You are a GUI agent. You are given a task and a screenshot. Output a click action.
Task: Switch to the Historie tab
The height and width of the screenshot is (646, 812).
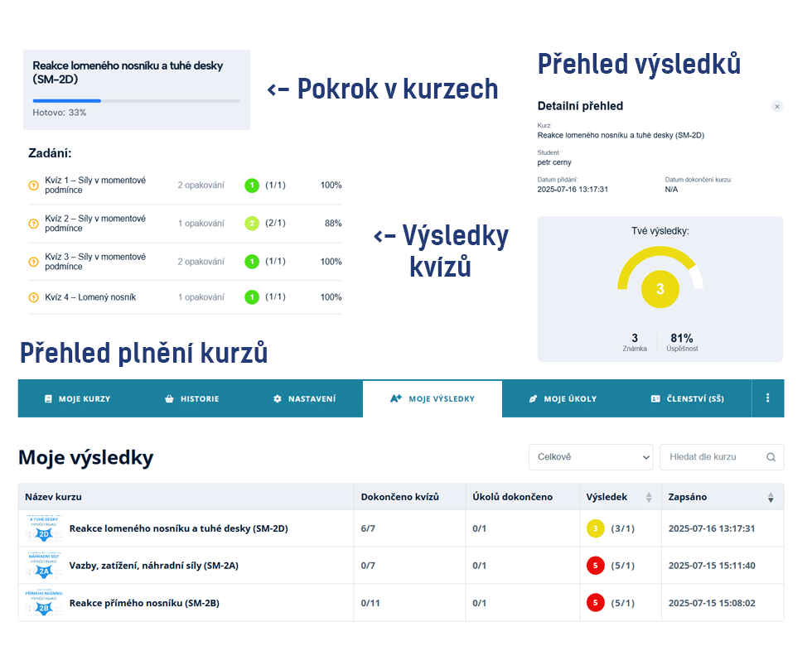[x=192, y=398]
